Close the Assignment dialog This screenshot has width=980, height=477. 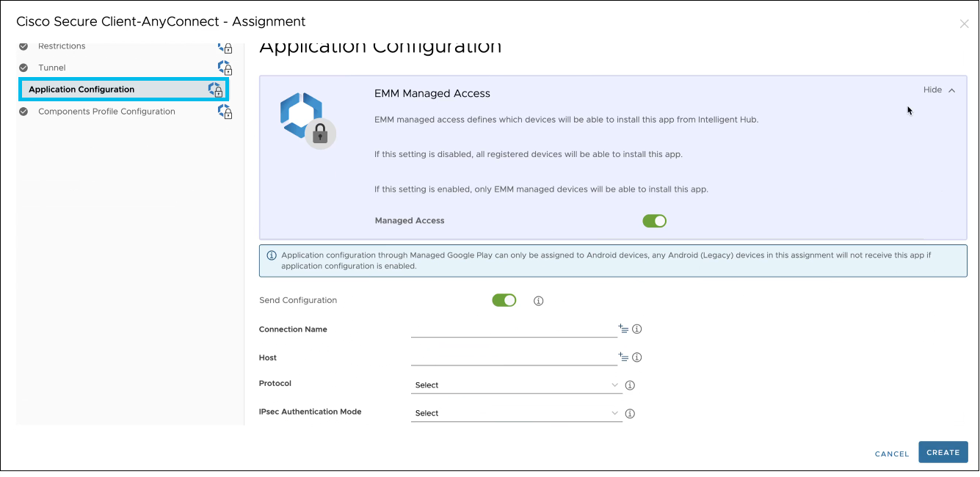coord(964,23)
